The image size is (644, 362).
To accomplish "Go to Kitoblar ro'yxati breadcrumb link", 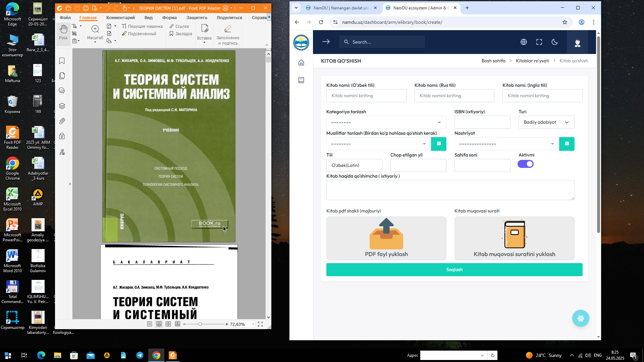I will tap(532, 61).
